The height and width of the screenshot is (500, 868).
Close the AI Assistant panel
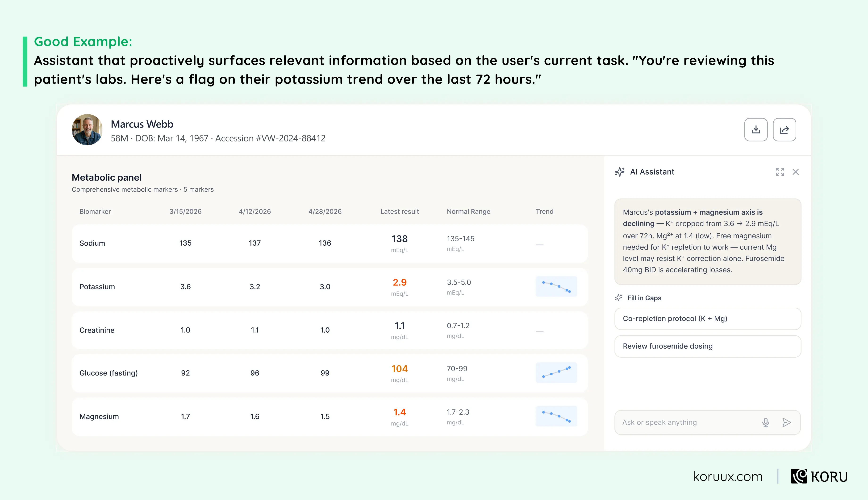pos(796,172)
